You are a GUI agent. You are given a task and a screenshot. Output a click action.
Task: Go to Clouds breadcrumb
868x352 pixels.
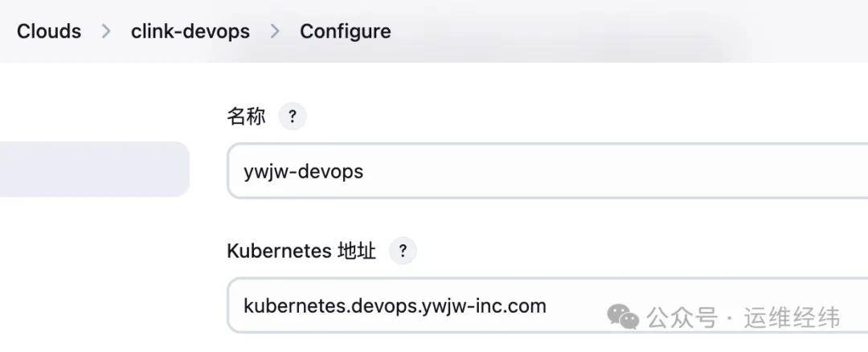[49, 31]
